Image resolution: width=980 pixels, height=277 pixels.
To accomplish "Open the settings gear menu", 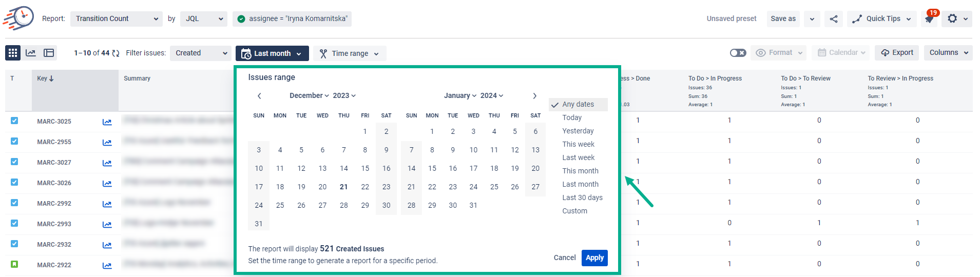I will (957, 19).
